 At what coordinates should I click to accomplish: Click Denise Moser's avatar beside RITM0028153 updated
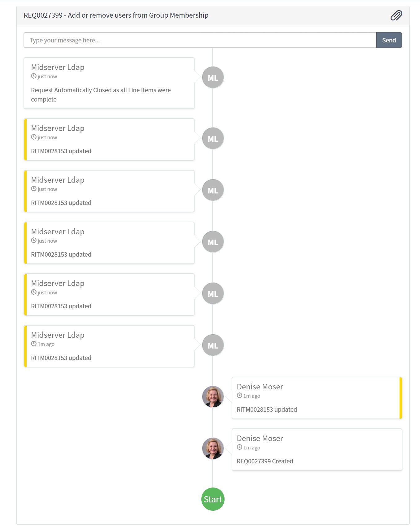(213, 397)
